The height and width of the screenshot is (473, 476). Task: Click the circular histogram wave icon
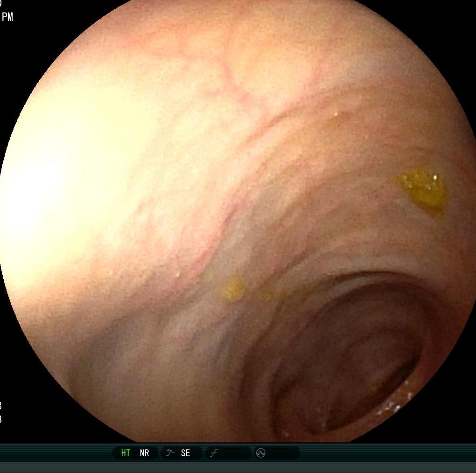coord(261,453)
